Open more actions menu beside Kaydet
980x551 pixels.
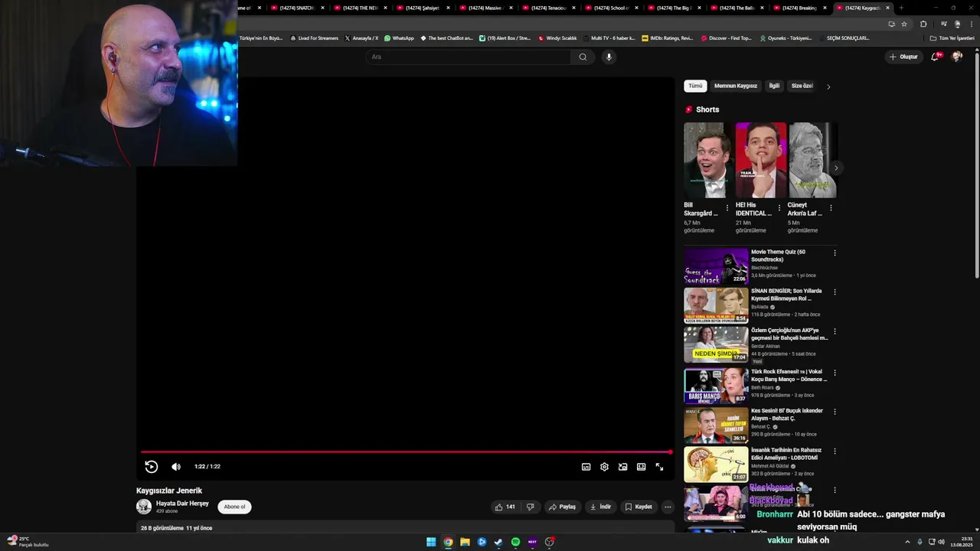[668, 507]
